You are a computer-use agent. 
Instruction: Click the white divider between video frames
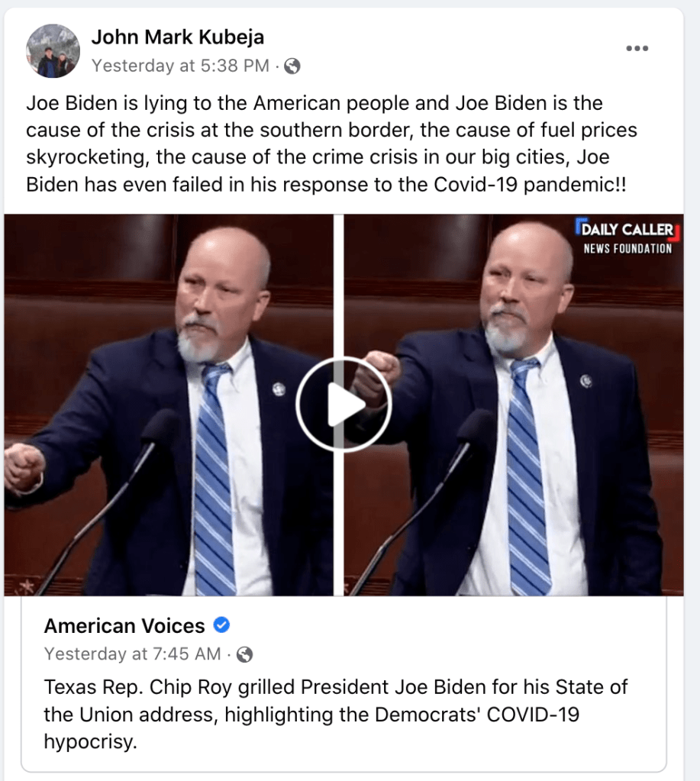[338, 405]
